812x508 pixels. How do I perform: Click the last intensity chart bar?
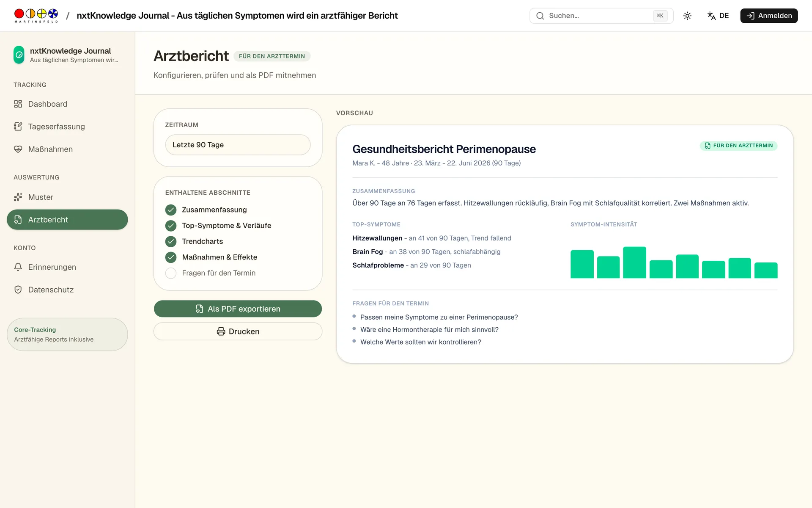766,271
